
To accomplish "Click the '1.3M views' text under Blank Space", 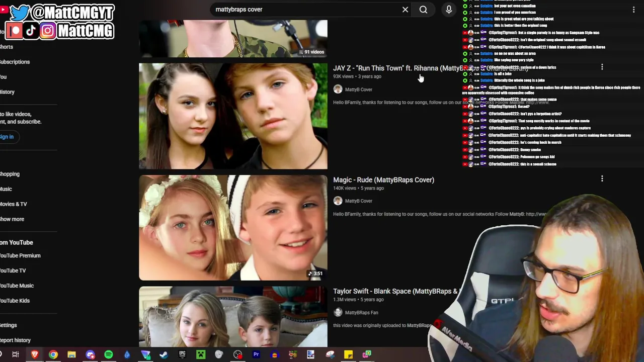I will click(x=345, y=300).
